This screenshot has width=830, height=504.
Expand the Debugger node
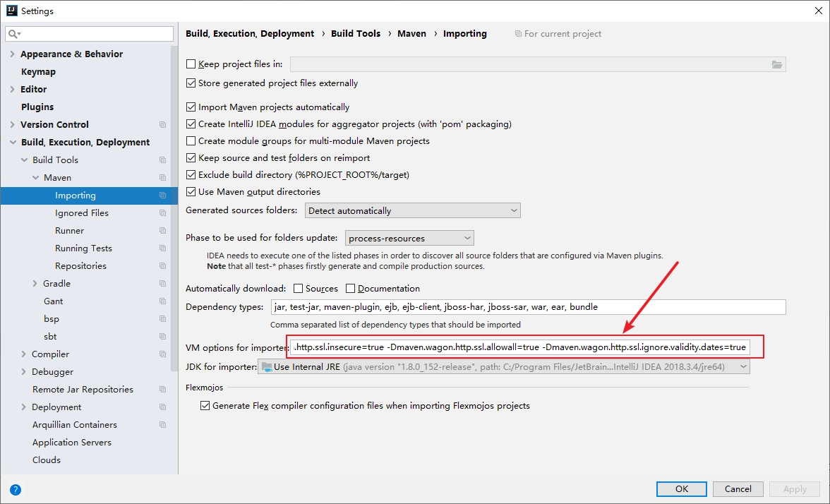pyautogui.click(x=23, y=371)
